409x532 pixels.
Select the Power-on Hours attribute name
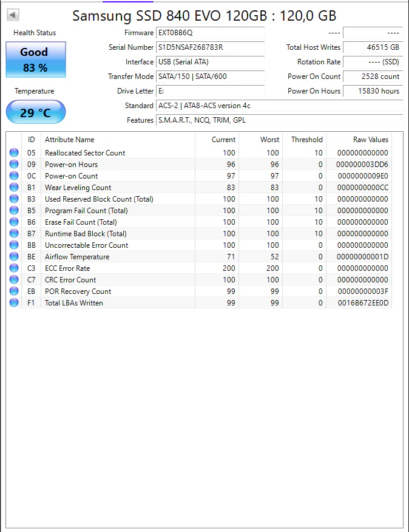[71, 165]
